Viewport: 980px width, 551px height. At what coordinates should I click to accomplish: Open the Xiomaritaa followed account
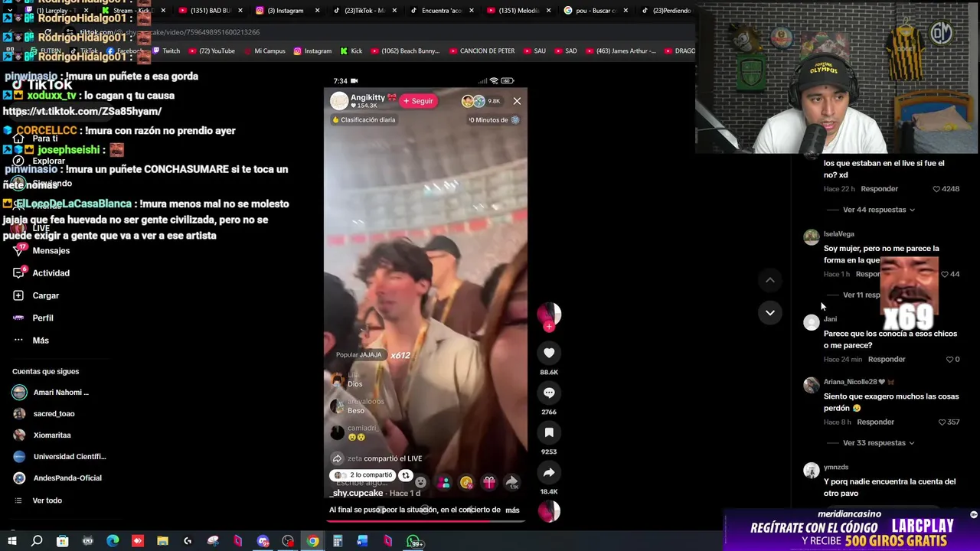pos(41,435)
